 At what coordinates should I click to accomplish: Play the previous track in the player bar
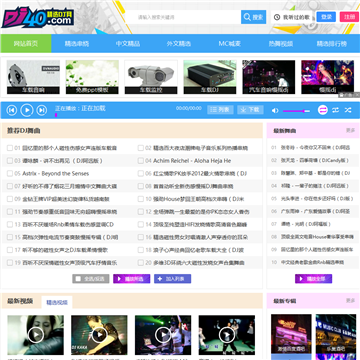12,110
